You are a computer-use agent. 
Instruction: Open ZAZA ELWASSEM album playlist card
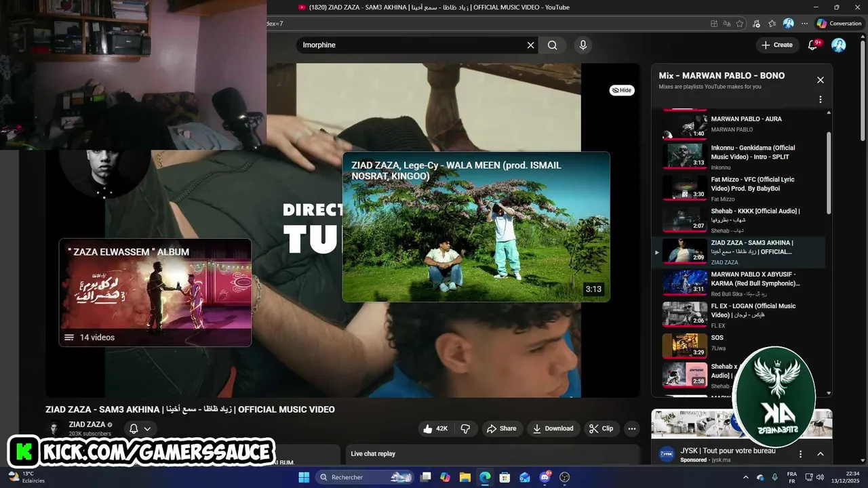(155, 292)
